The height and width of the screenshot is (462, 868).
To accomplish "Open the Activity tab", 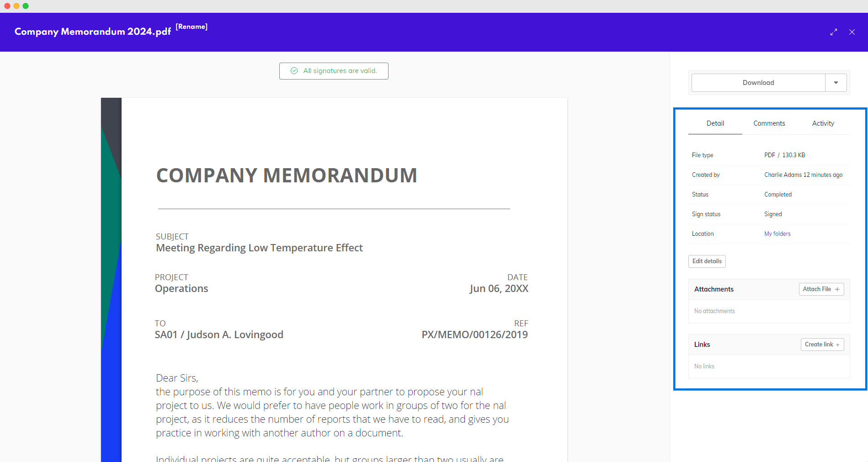I will [823, 123].
